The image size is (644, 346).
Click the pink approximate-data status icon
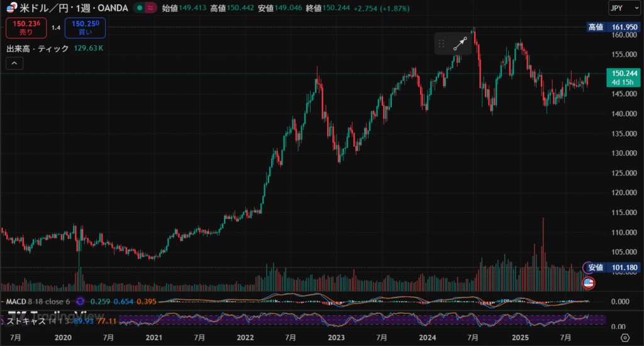pos(150,8)
